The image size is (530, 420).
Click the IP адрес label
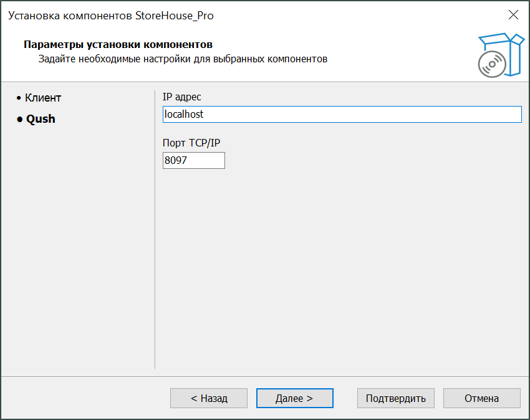[x=181, y=97]
